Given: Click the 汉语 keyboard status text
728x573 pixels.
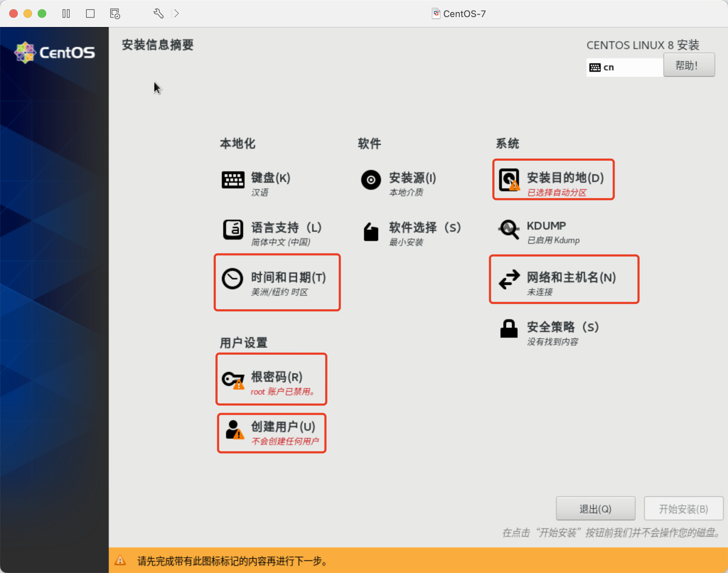Looking at the screenshot, I should point(259,193).
